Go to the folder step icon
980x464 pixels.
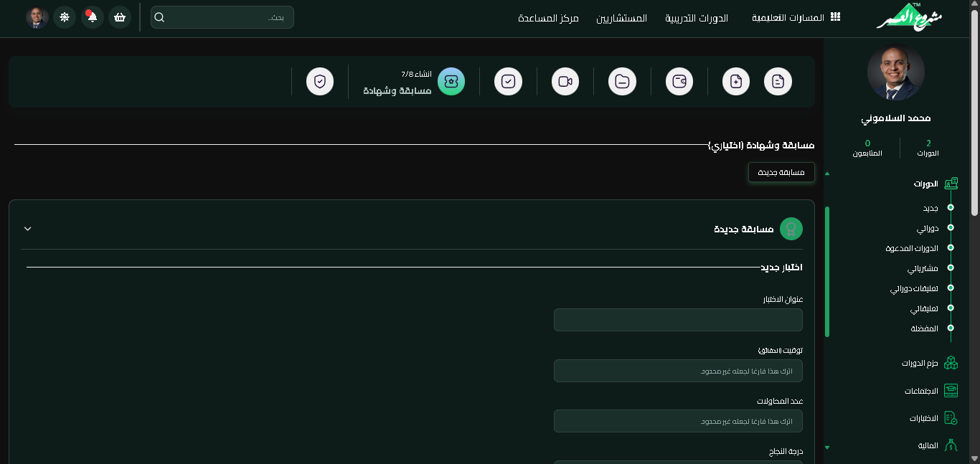pyautogui.click(x=622, y=81)
